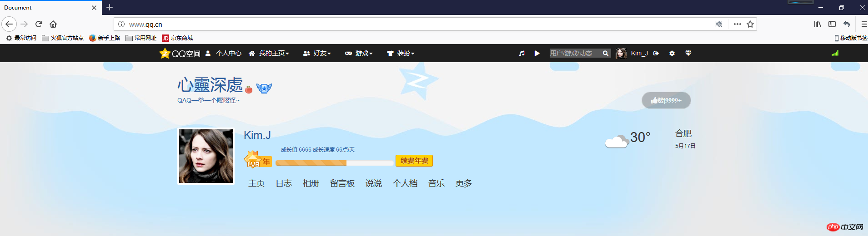Screen dimensions: 868x236
Task: Open the 移动版书签 folder
Action: click(x=851, y=38)
